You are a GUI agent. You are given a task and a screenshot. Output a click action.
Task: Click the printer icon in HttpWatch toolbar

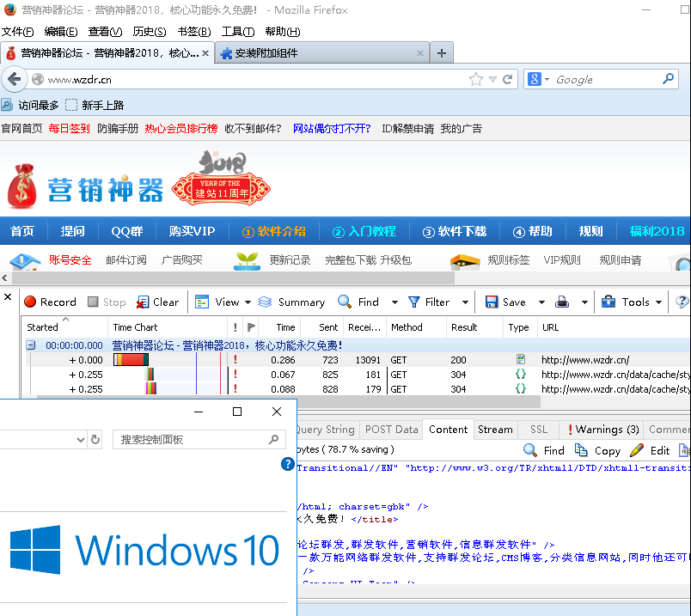tap(562, 302)
